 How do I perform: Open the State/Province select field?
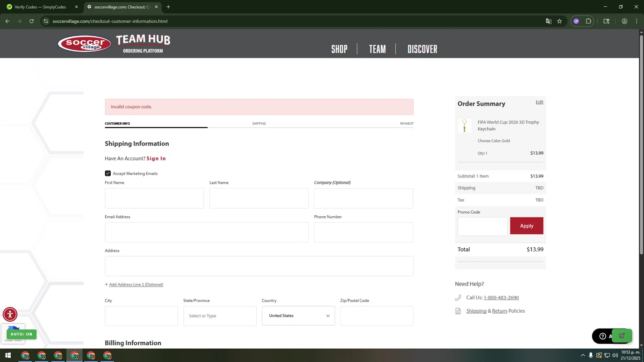tap(220, 316)
